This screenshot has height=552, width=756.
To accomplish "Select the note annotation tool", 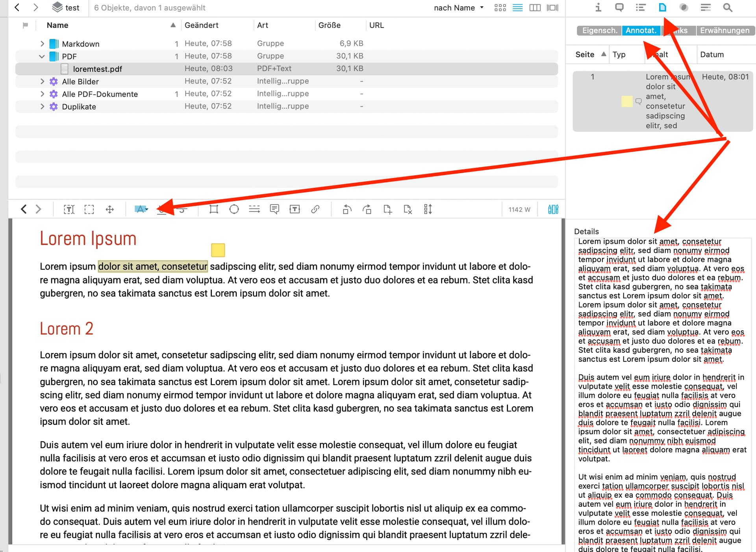I will pyautogui.click(x=274, y=209).
